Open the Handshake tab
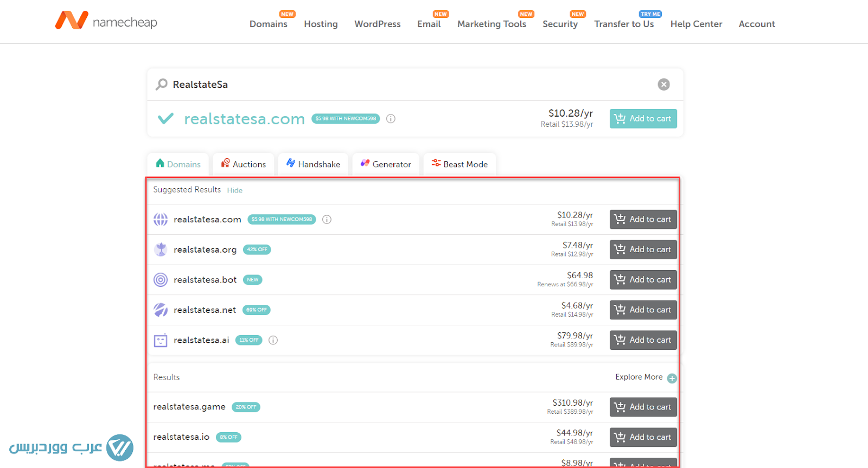This screenshot has height=468, width=868. coord(313,164)
